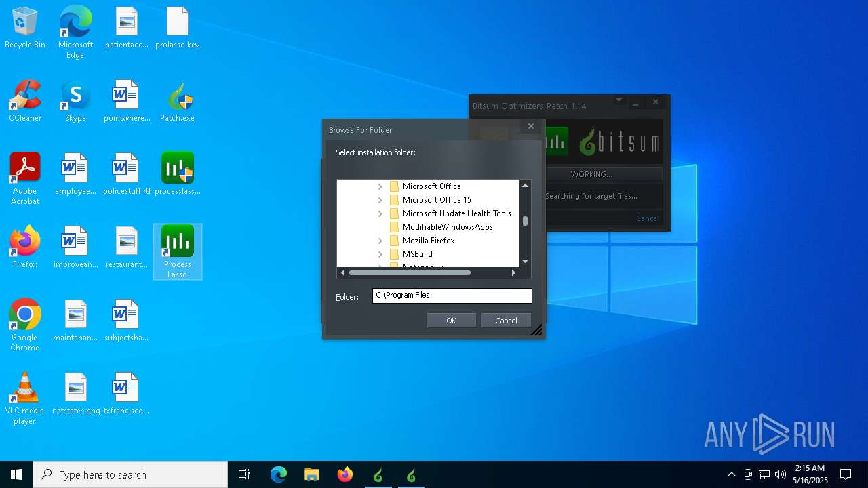Select policestuff.rtf document icon
The image size is (868, 488).
[126, 175]
